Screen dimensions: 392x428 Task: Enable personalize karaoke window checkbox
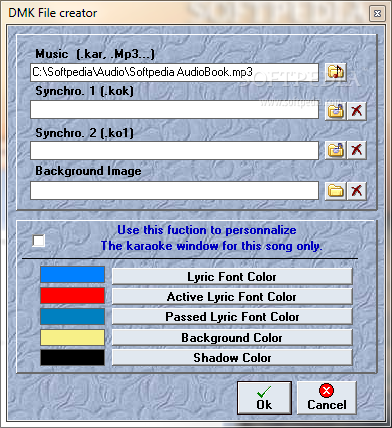[39, 241]
